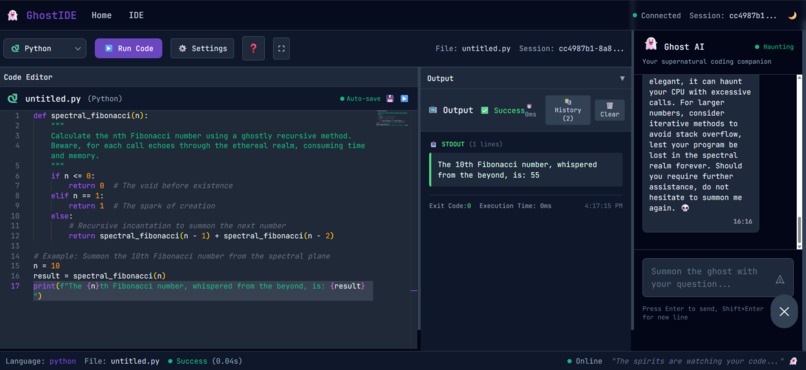This screenshot has height=370, width=806.
Task: Click the Output panel icon beside Output title
Action: (433, 110)
